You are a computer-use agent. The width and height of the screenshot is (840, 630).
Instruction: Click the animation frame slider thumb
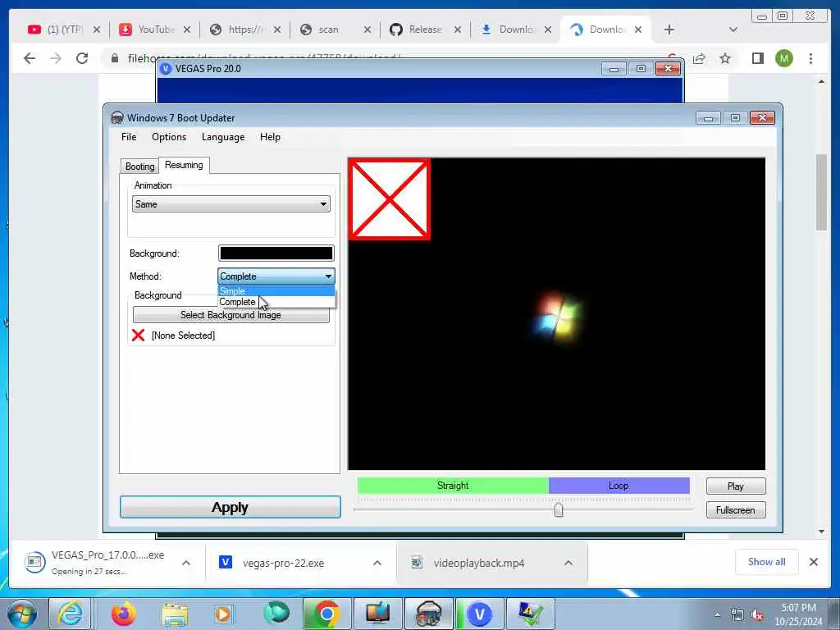559,509
